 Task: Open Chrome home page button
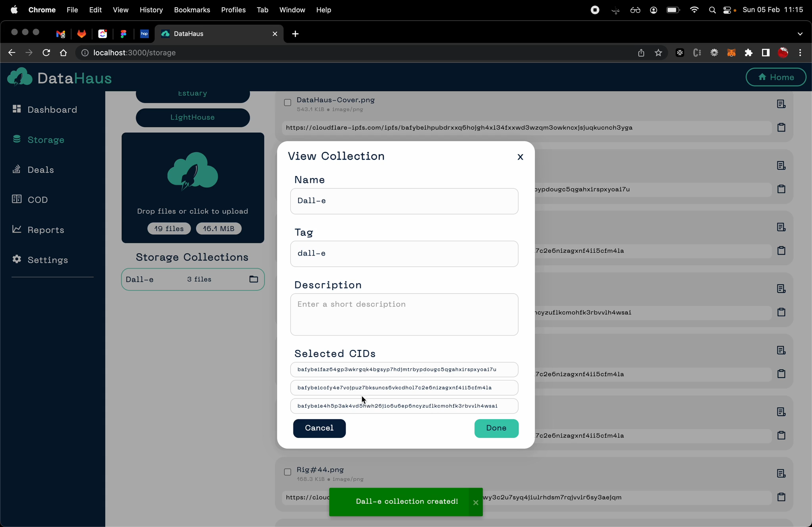(63, 53)
